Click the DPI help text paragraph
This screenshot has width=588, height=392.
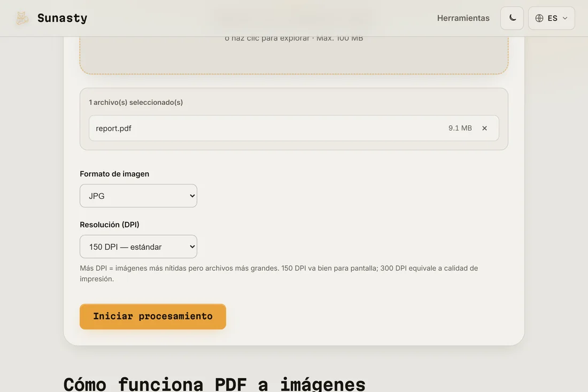coord(278,273)
